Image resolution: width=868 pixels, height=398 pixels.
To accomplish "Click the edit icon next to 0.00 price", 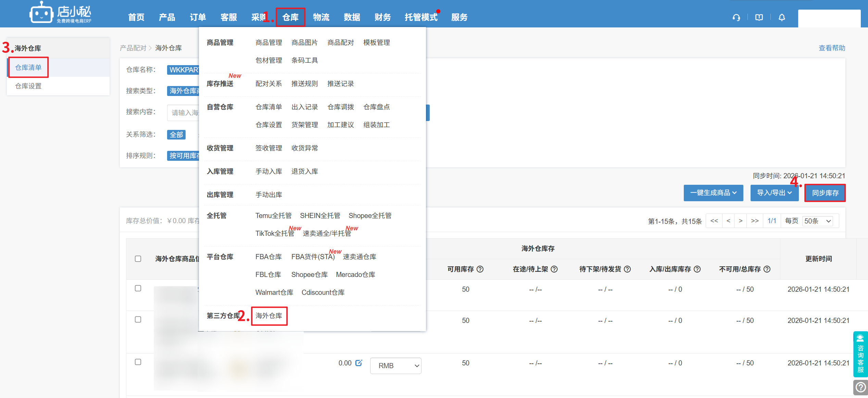I will 358,363.
